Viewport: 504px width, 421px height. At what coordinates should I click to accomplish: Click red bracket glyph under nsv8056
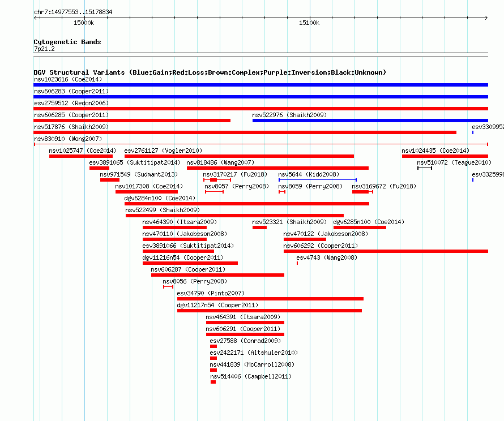[x=168, y=287]
